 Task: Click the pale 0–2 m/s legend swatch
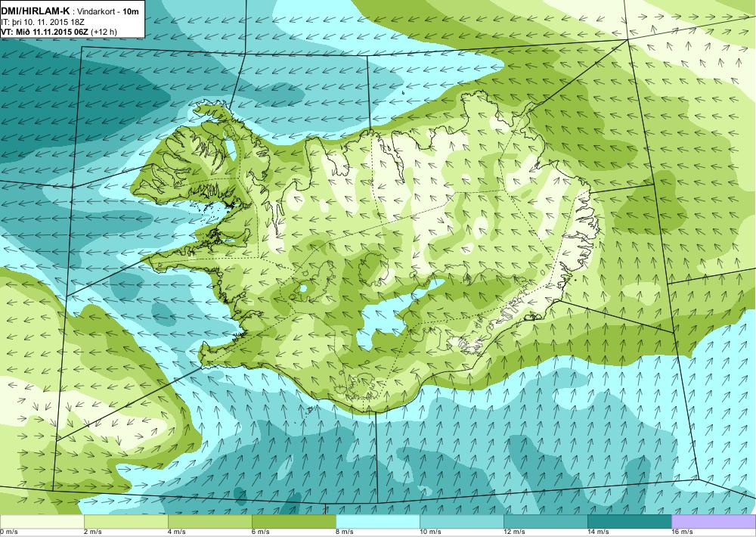tap(42, 522)
